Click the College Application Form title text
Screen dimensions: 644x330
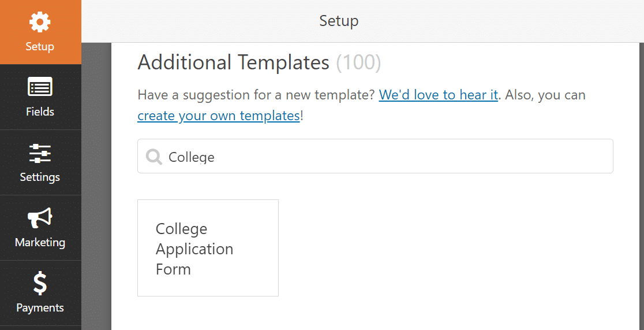click(194, 249)
